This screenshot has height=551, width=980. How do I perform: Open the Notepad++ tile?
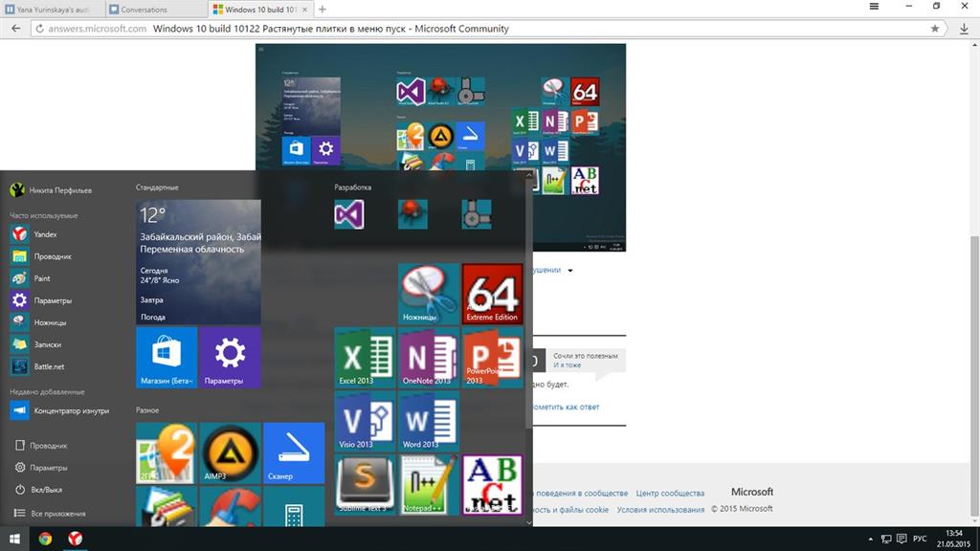click(428, 485)
